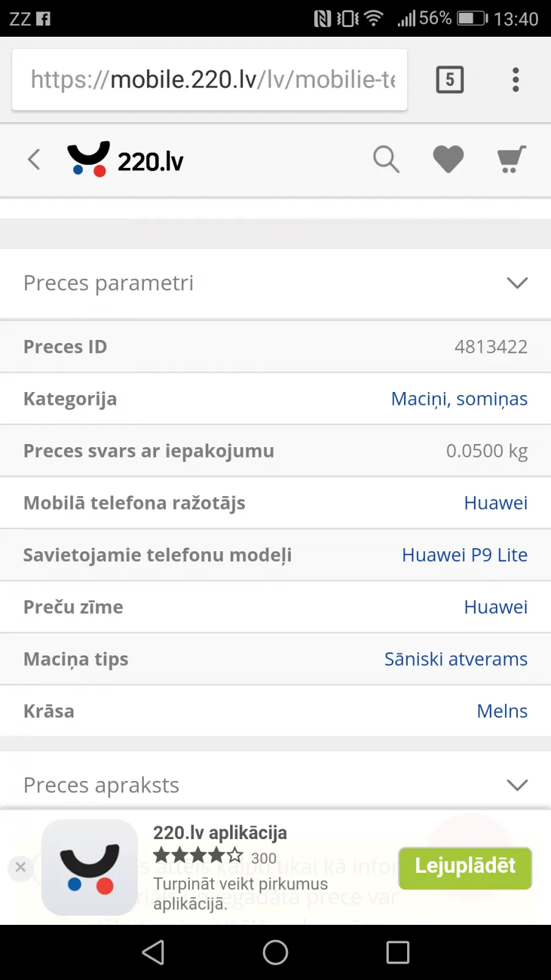
Task: Dismiss the app banner with the X
Action: coord(21,867)
